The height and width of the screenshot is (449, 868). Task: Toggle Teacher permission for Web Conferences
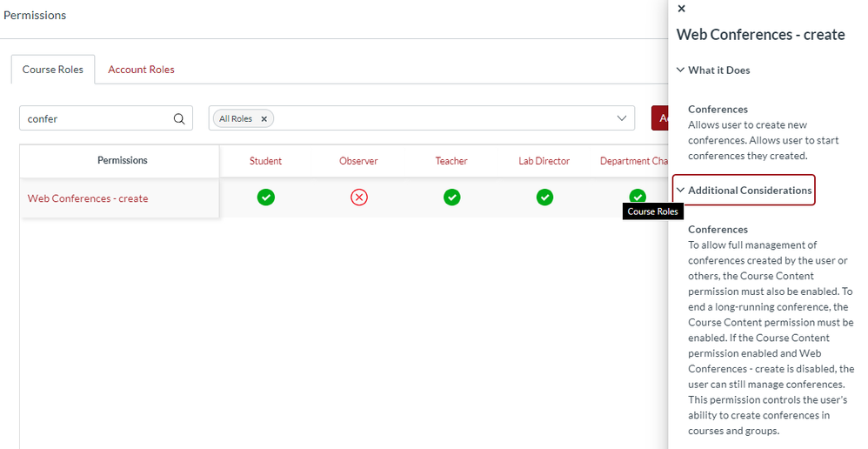[x=451, y=198]
